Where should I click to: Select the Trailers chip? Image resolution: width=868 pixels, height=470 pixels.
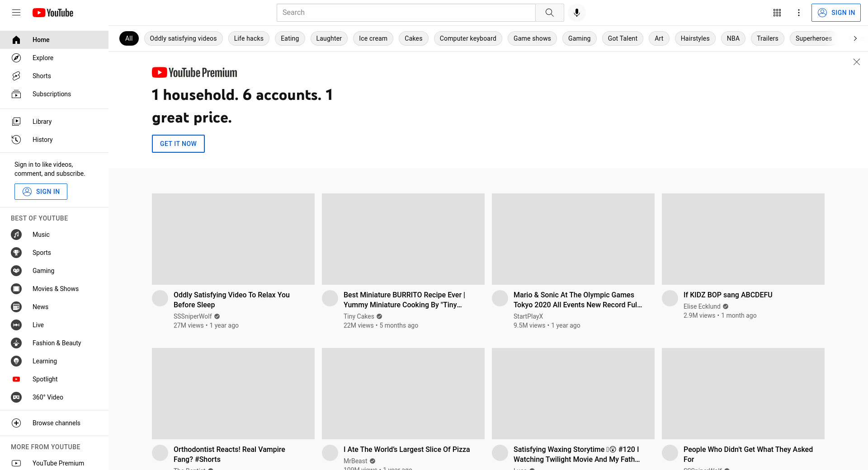pyautogui.click(x=768, y=38)
